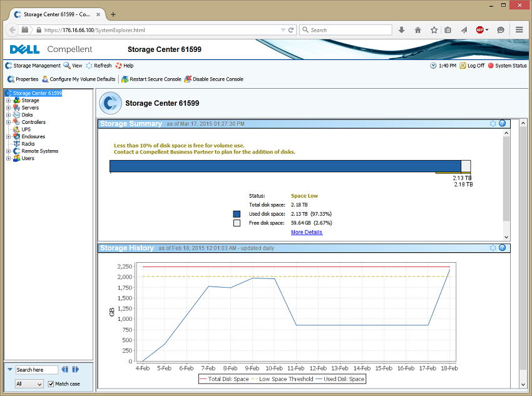Click the find previous arrow icon
532x396 pixels.
[x=65, y=369]
